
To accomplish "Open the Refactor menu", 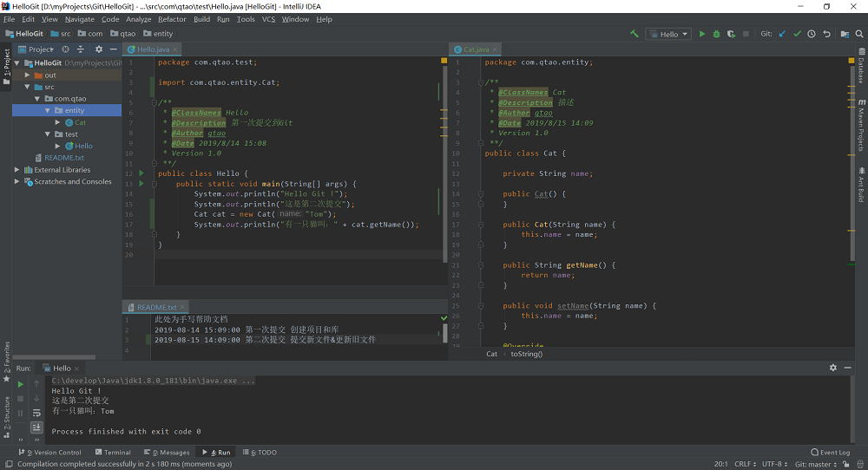I will [x=172, y=19].
